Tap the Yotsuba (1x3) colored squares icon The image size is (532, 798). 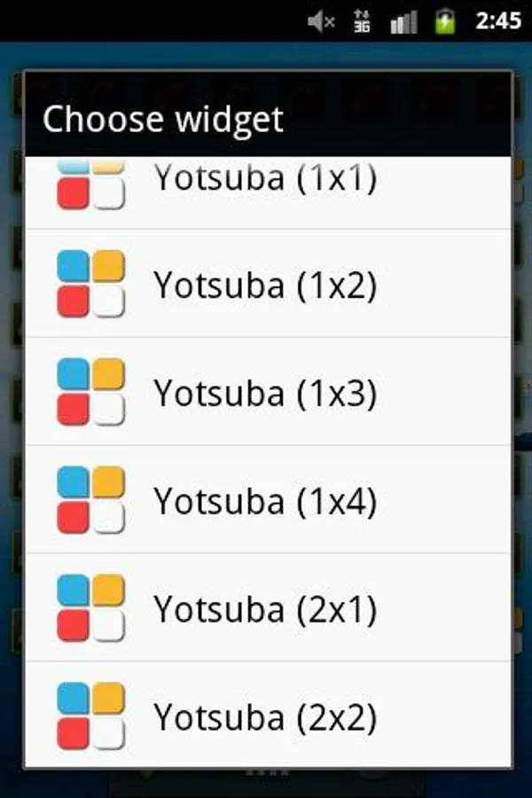click(90, 391)
